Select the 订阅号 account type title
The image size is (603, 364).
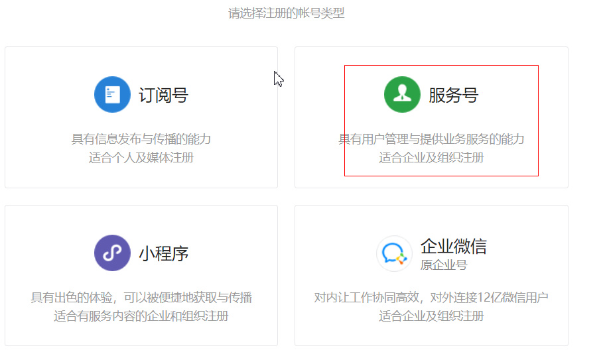coord(163,95)
